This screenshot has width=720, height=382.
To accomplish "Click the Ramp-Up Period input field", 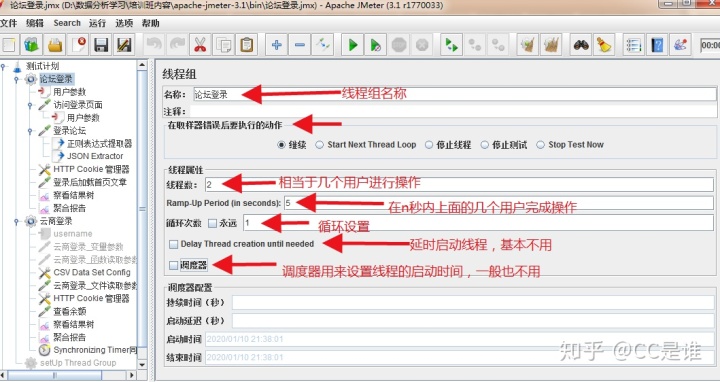I will 499,202.
